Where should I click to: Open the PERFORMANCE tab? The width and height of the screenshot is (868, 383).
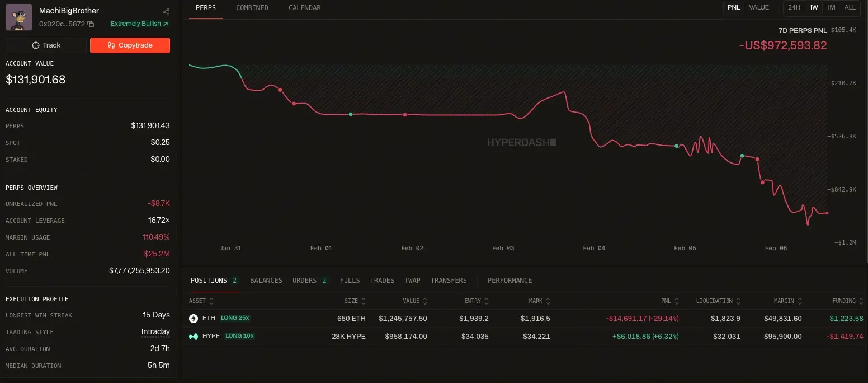510,281
